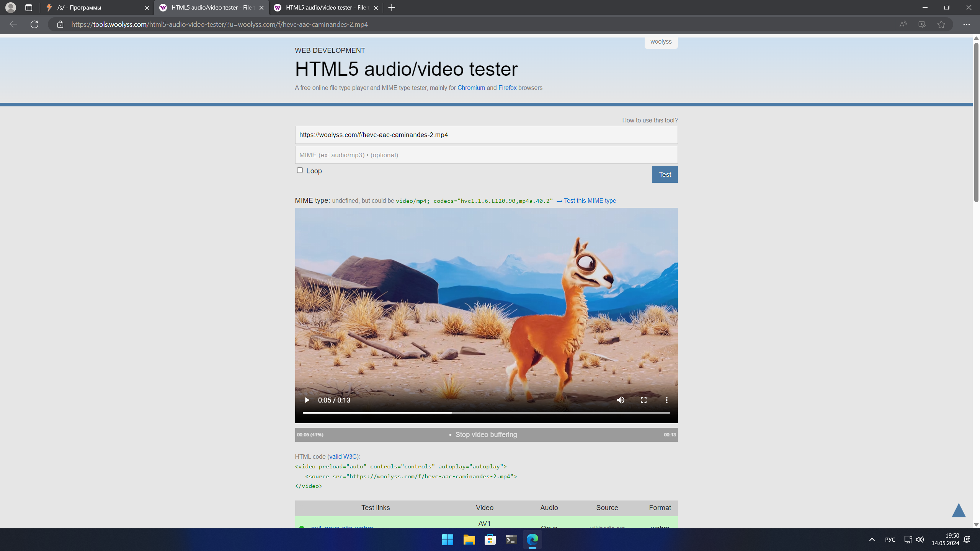Focus the media URL input field
Image resolution: width=980 pixels, height=551 pixels.
[x=486, y=135]
